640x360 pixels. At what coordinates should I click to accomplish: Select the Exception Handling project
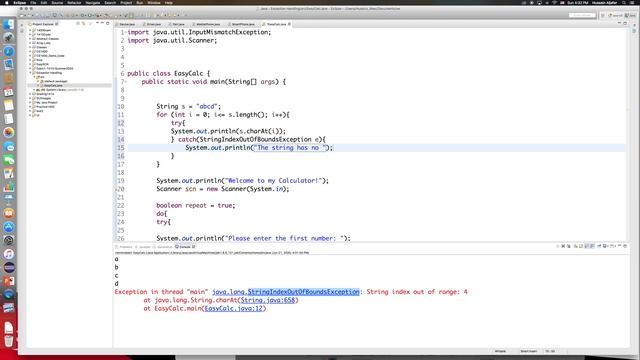point(49,73)
